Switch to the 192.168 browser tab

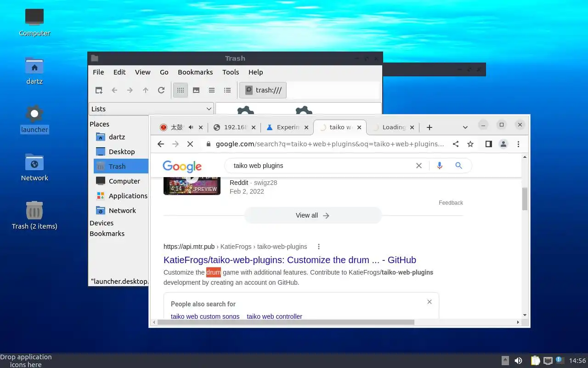click(235, 127)
